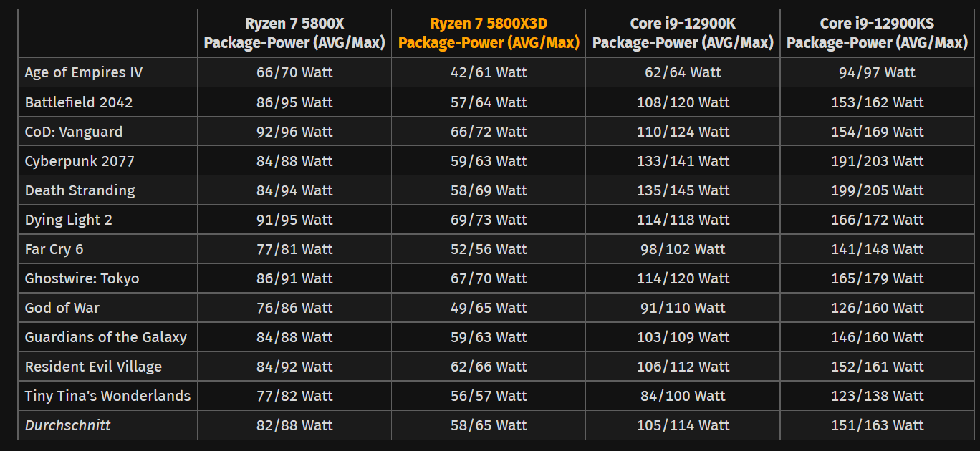The image size is (980, 451).
Task: Select the 123/138 Watt cell
Action: (877, 396)
